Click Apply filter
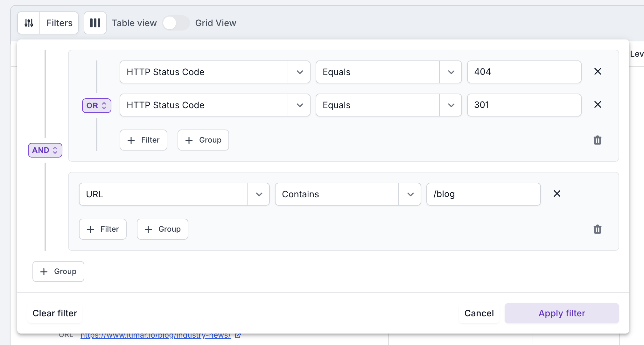Image resolution: width=644 pixels, height=345 pixels. [562, 313]
